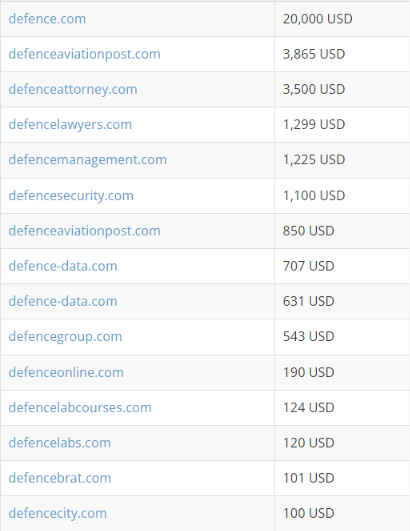Click the 20,000 USD price cell
The height and width of the screenshot is (531, 410).
point(342,19)
